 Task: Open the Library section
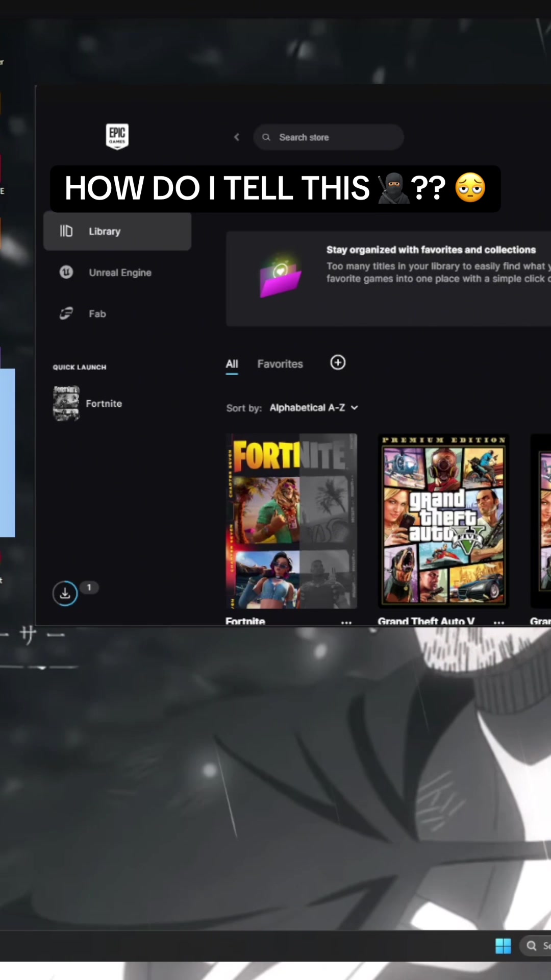[x=117, y=231]
